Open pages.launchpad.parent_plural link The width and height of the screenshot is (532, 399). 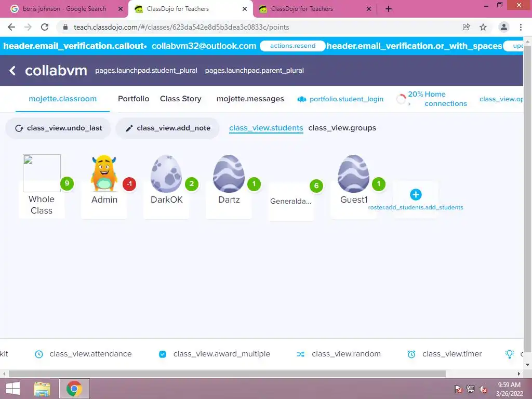pos(255,71)
